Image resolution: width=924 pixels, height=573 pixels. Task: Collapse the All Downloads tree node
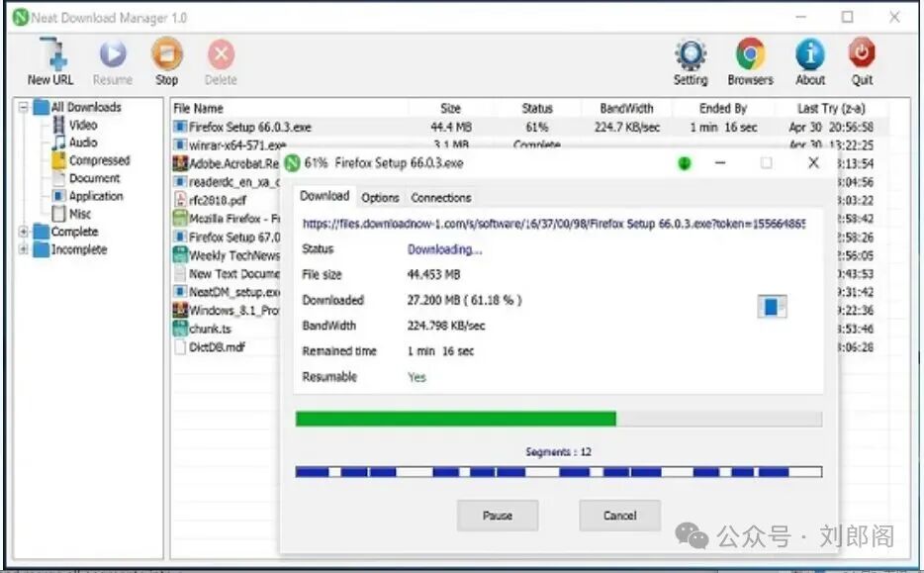click(24, 107)
